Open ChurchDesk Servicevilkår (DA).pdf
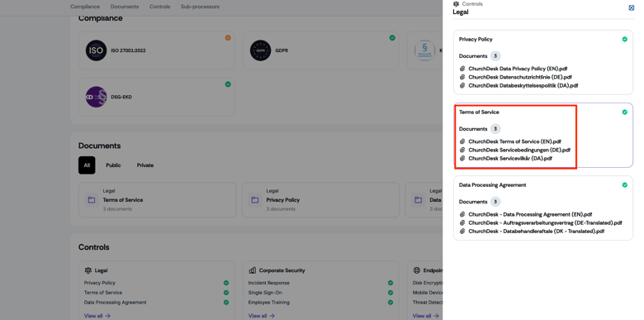The image size is (644, 320). (510, 159)
